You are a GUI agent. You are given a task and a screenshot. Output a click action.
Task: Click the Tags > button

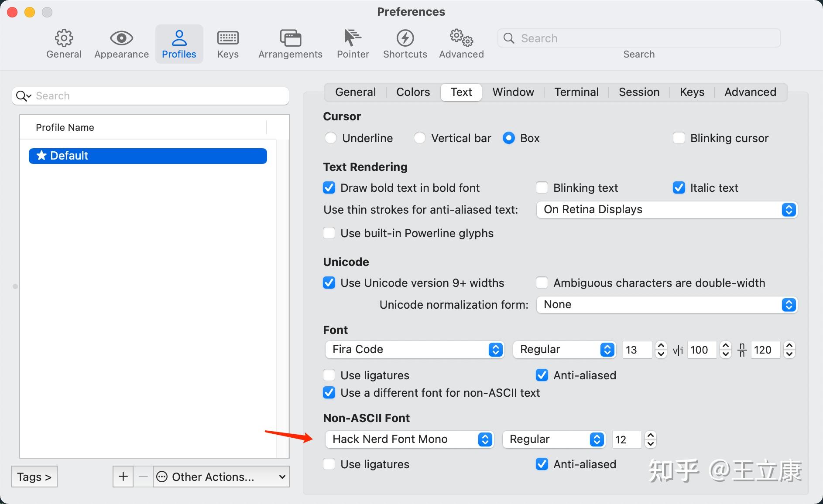[34, 477]
